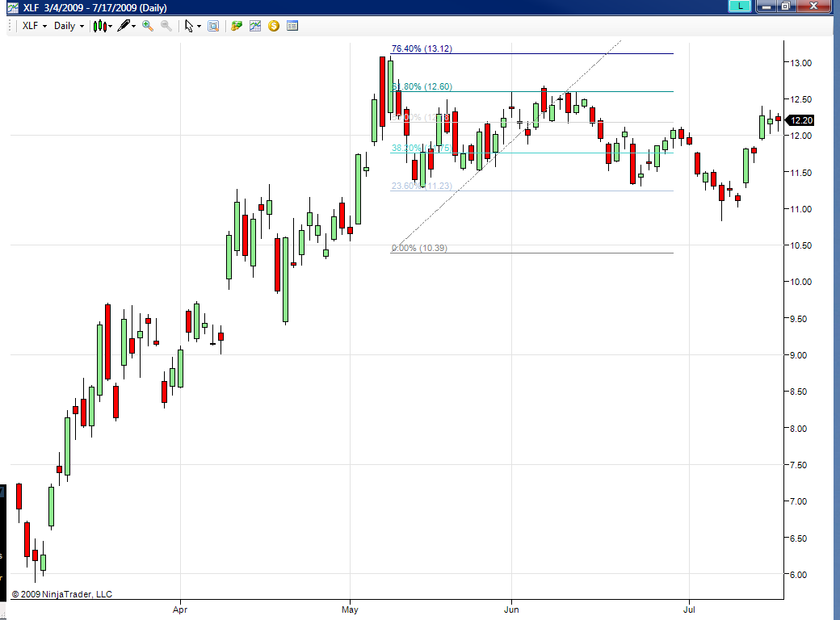The height and width of the screenshot is (620, 840).
Task: Open the XLF instrument dropdown
Action: [x=34, y=26]
